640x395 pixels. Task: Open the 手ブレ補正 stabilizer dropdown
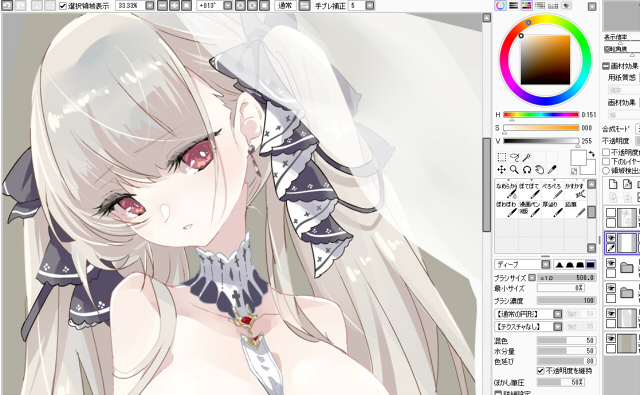[370, 6]
